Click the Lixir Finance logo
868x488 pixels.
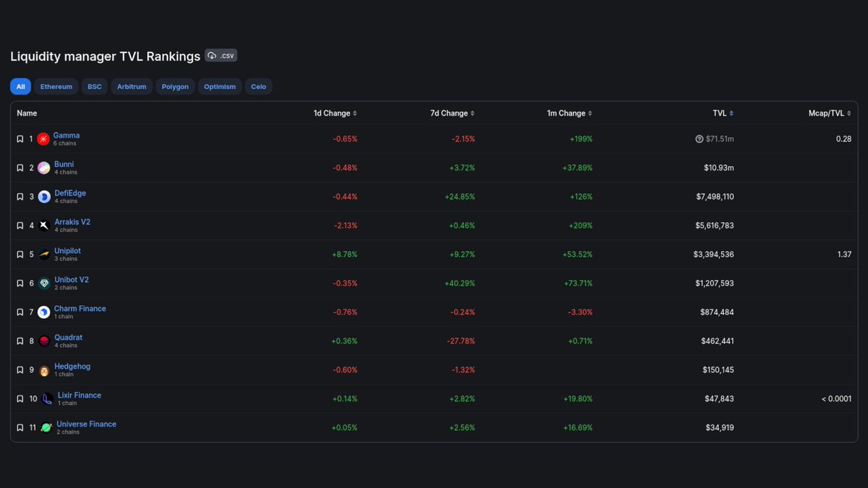(48, 399)
